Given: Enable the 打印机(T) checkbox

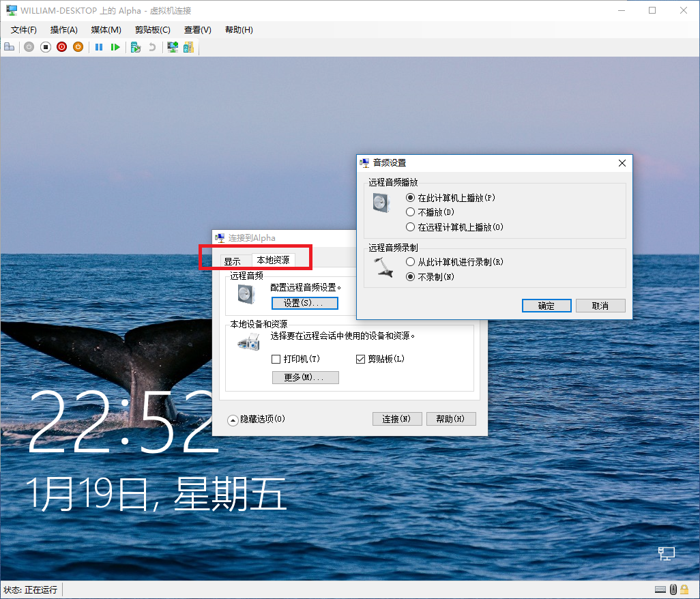Looking at the screenshot, I should click(x=276, y=358).
